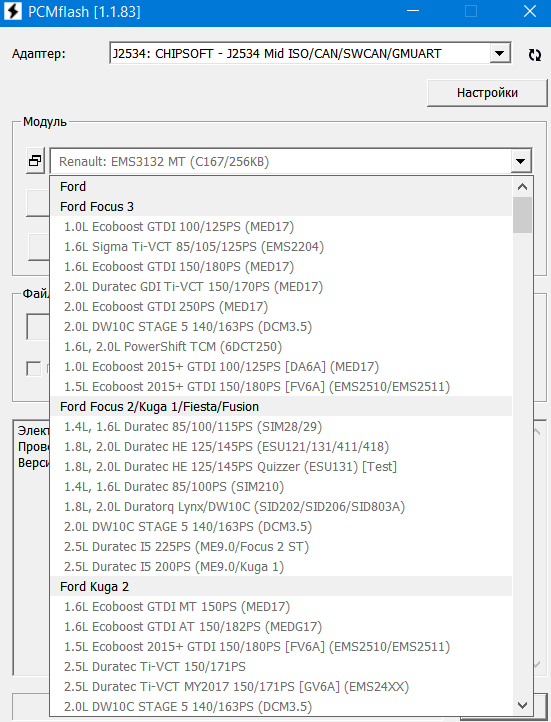Select 1.4L, 1.6L Duratec 85/100PS (SIM210)
The image size is (551, 722).
[x=281, y=487]
